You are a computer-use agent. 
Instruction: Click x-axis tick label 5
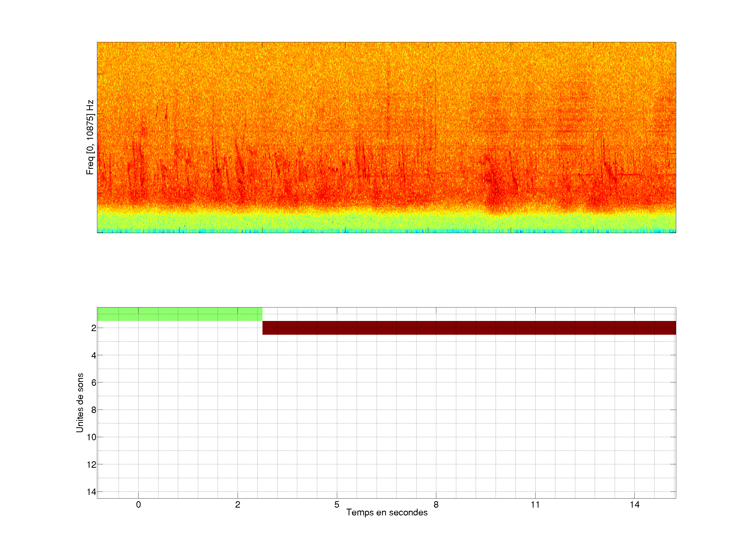337,505
